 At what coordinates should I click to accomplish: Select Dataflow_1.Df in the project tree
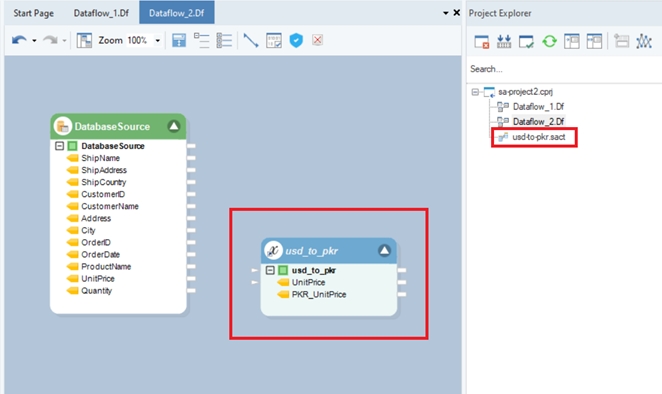(x=538, y=106)
